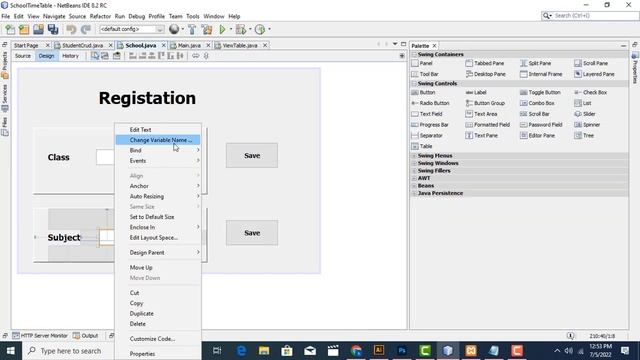Image resolution: width=640 pixels, height=360 pixels.
Task: Select the Password Field palette component
Action: (541, 124)
